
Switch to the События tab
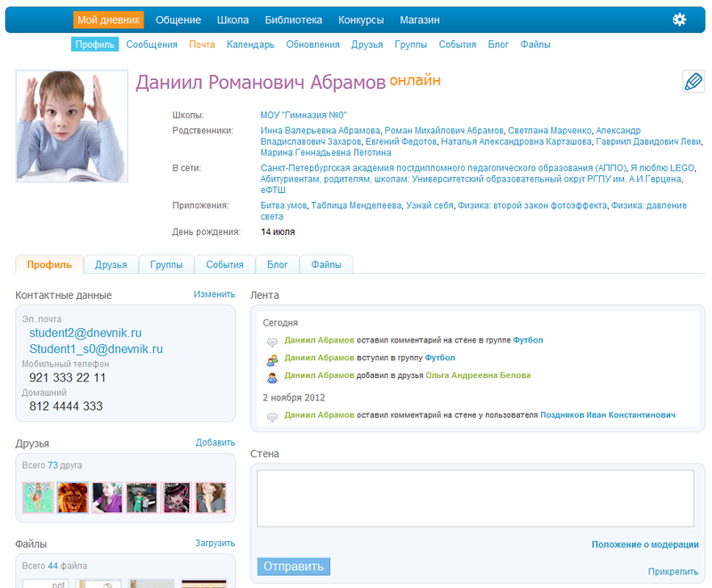[x=225, y=264]
